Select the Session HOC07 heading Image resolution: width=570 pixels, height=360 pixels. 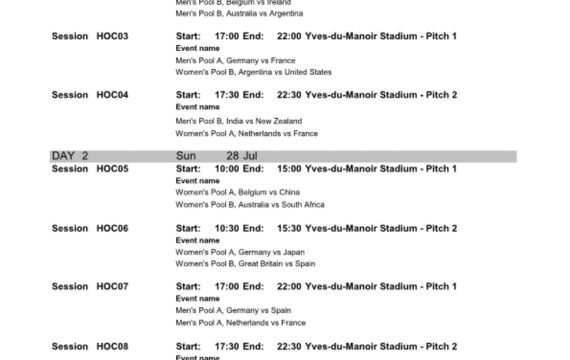click(90, 287)
